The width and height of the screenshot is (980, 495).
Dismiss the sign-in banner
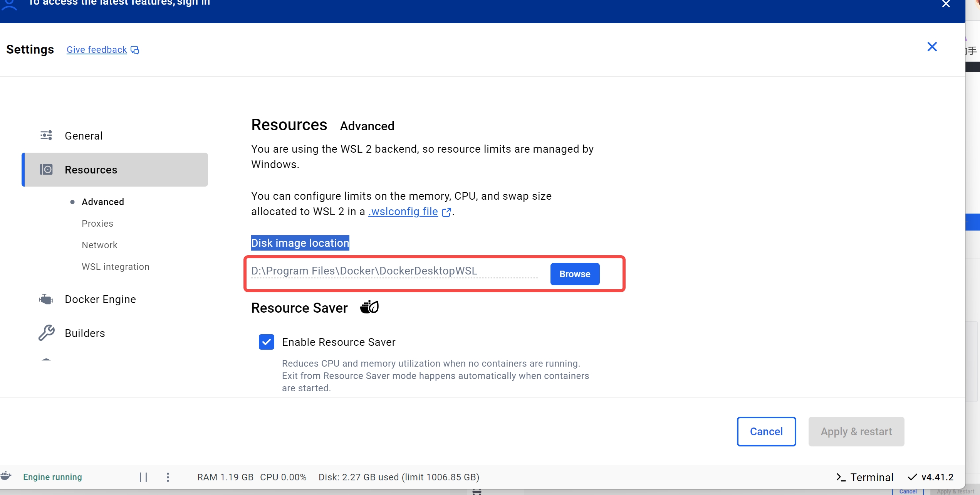coord(946,4)
